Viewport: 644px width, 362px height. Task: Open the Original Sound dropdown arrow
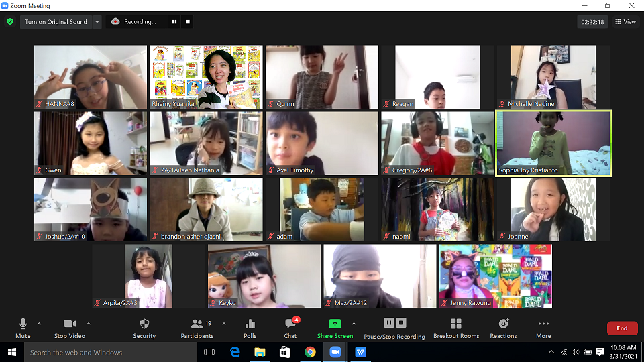tap(97, 21)
